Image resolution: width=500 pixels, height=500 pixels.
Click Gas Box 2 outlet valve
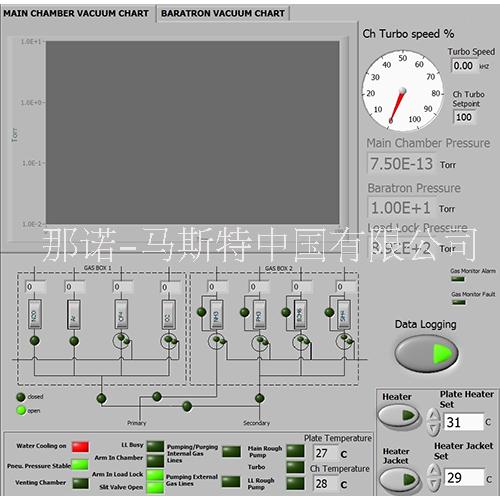click(260, 398)
